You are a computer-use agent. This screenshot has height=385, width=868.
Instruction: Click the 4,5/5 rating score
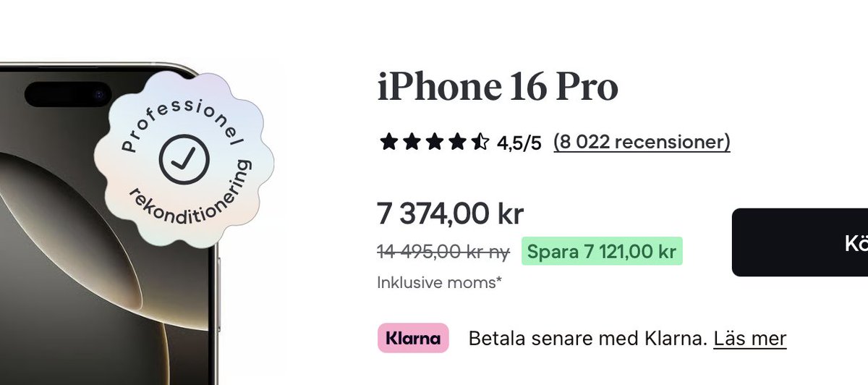pos(519,143)
